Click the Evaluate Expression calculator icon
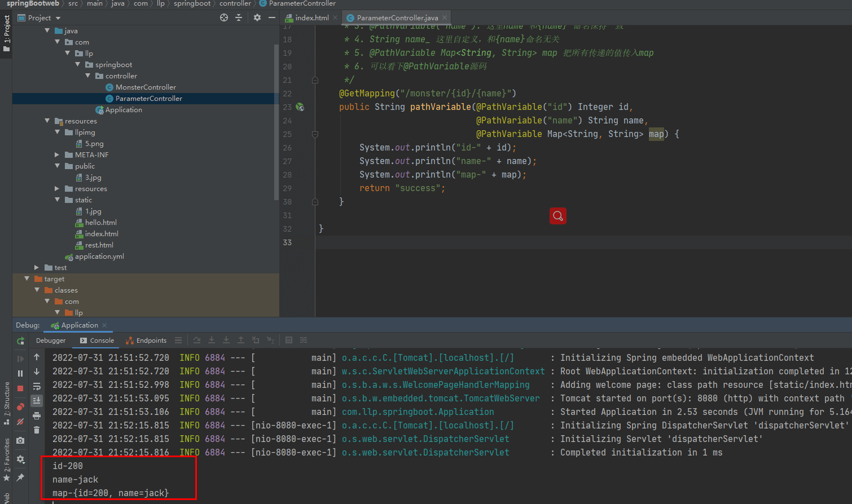The image size is (852, 504). click(x=289, y=340)
